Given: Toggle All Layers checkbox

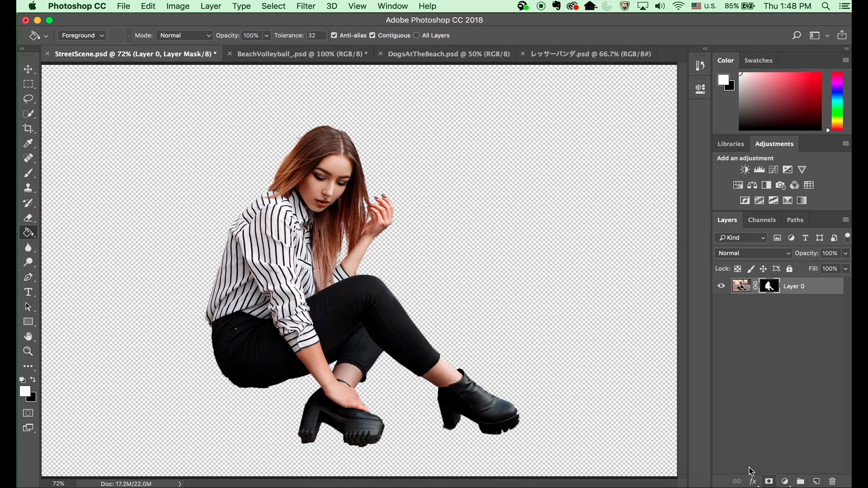Looking at the screenshot, I should tap(417, 35).
